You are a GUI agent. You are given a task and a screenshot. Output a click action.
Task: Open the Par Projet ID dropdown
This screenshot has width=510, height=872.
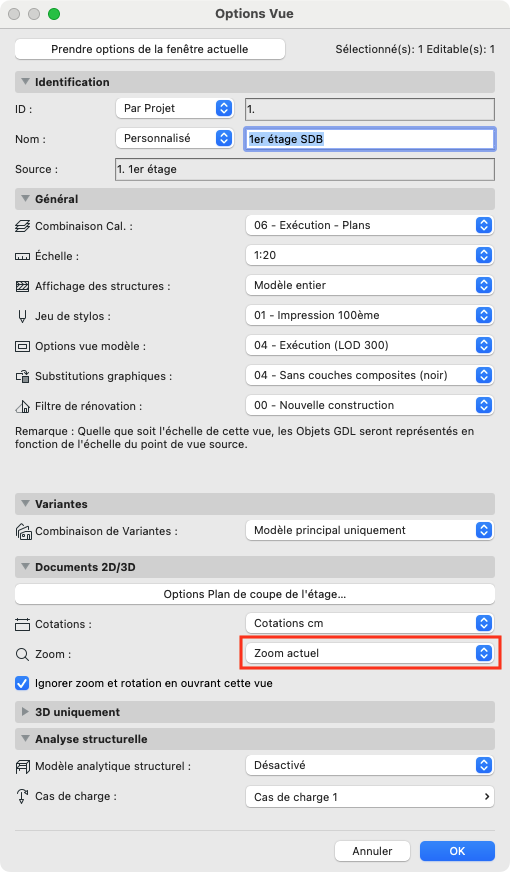coord(174,108)
